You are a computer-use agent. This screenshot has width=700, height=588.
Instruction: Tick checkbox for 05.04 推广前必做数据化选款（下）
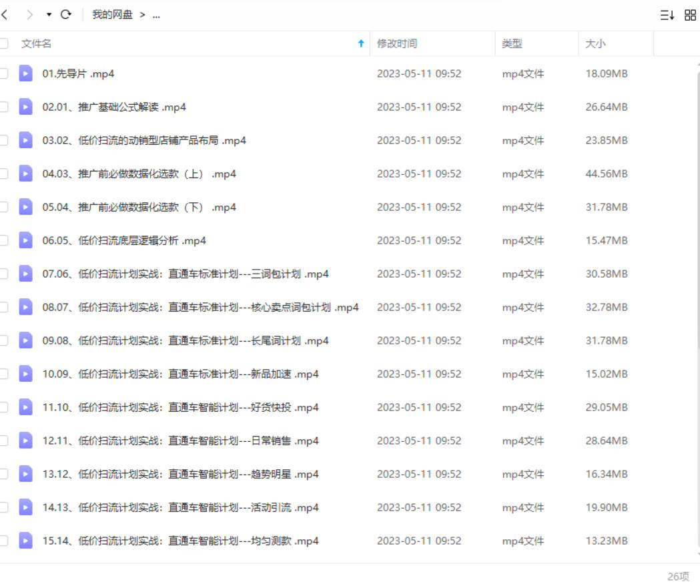[3, 207]
